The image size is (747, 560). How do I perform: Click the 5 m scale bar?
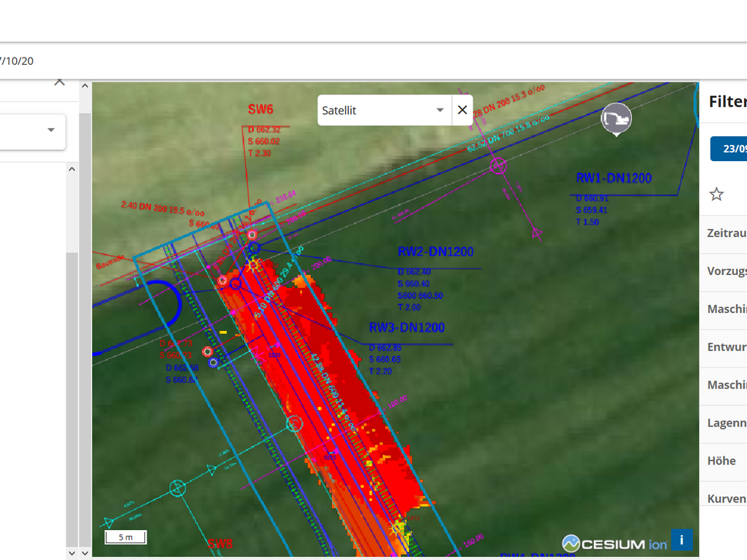tap(125, 537)
